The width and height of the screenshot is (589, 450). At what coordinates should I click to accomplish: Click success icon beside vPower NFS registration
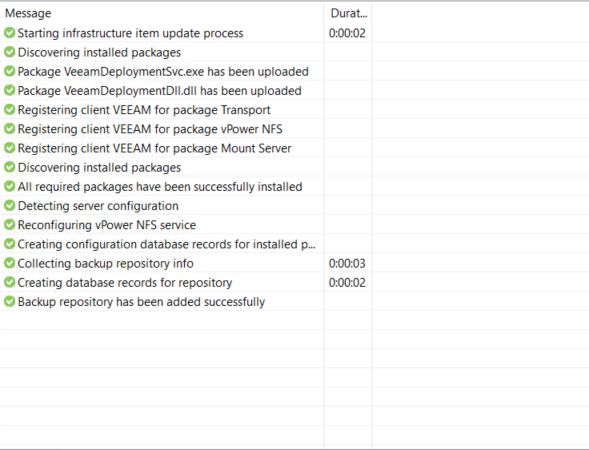(x=9, y=129)
